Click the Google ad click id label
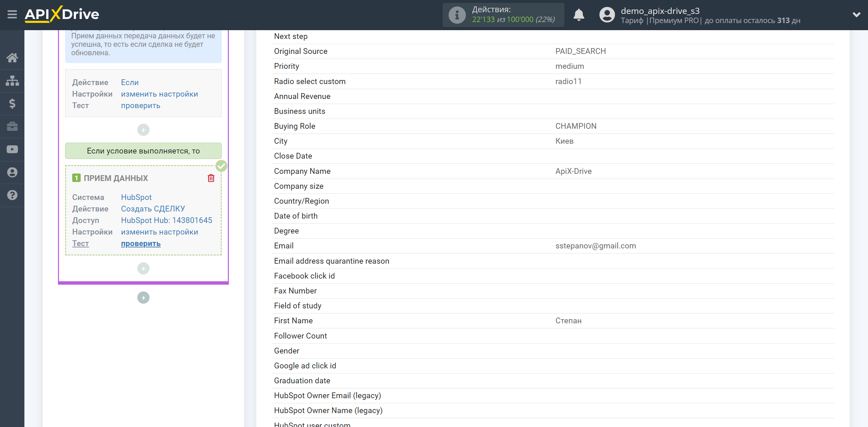The height and width of the screenshot is (427, 868). click(x=305, y=366)
